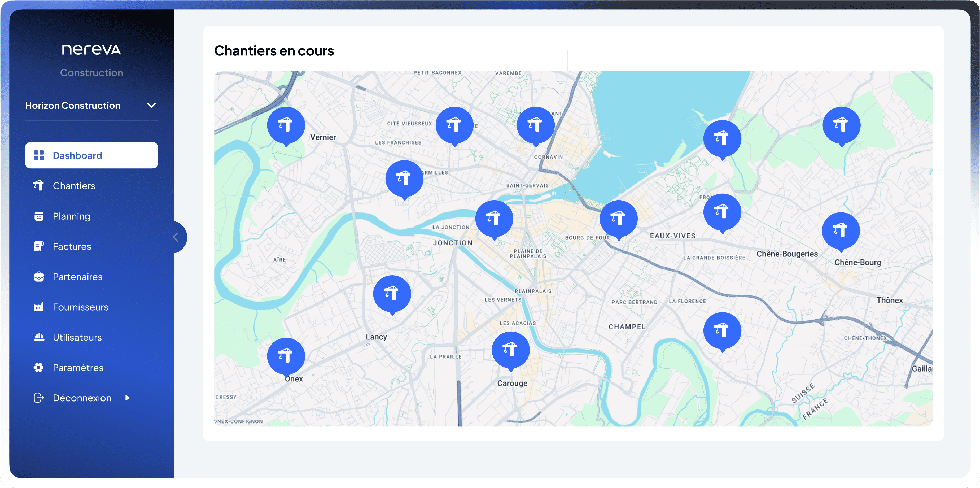Click the Fournisseurs sidebar link
The image size is (980, 488).
pos(80,307)
